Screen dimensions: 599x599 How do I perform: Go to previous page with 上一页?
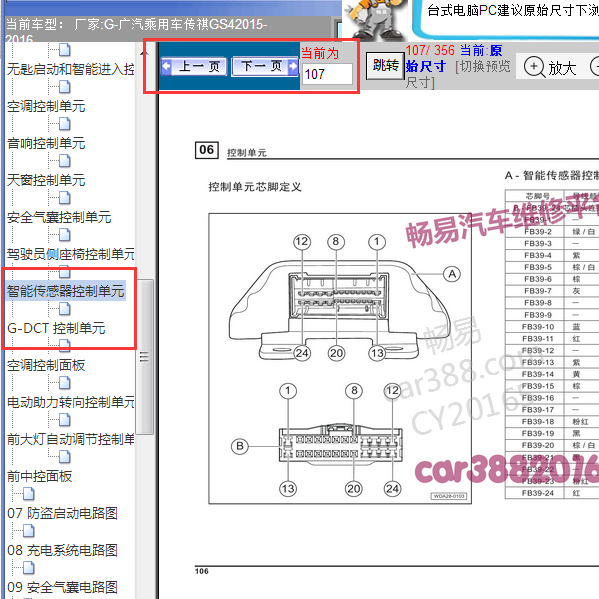coord(194,66)
